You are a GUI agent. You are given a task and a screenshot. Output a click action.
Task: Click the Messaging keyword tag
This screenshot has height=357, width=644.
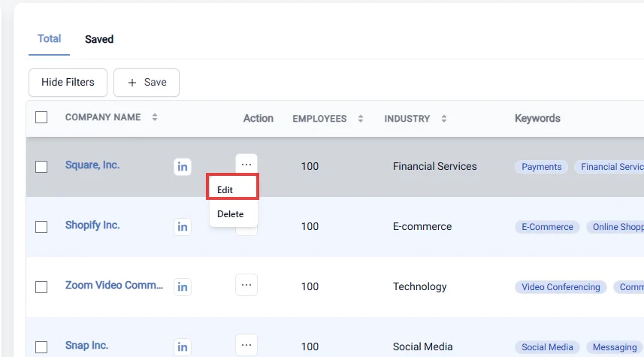pos(615,347)
